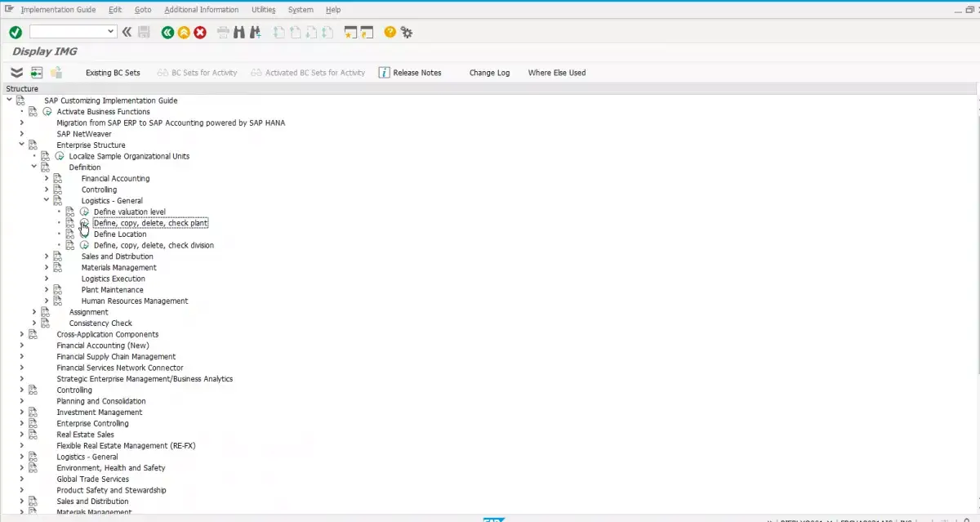This screenshot has width=980, height=522.
Task: Collapse the Definition node
Action: [x=33, y=167]
